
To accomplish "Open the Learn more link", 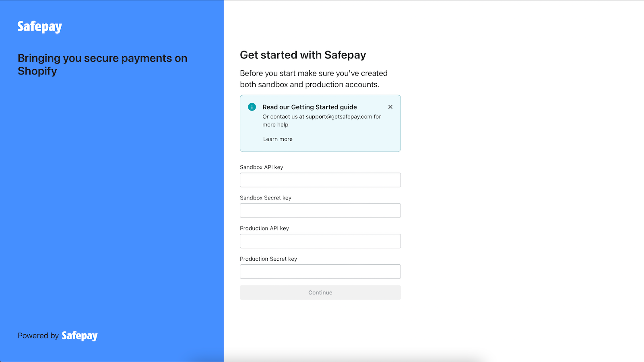I will tap(278, 139).
